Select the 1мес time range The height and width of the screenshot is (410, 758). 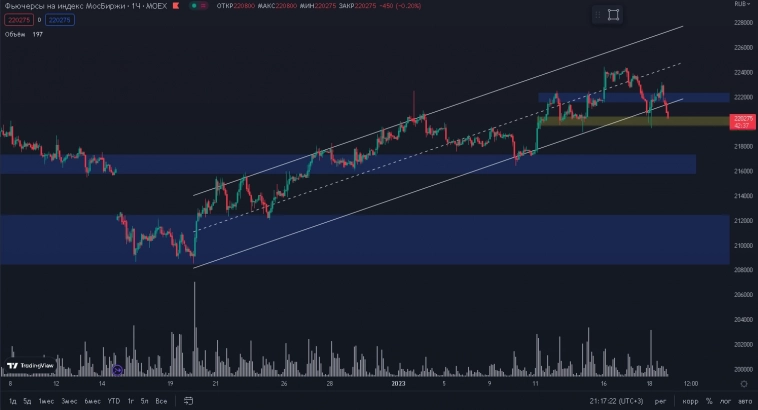pyautogui.click(x=46, y=401)
